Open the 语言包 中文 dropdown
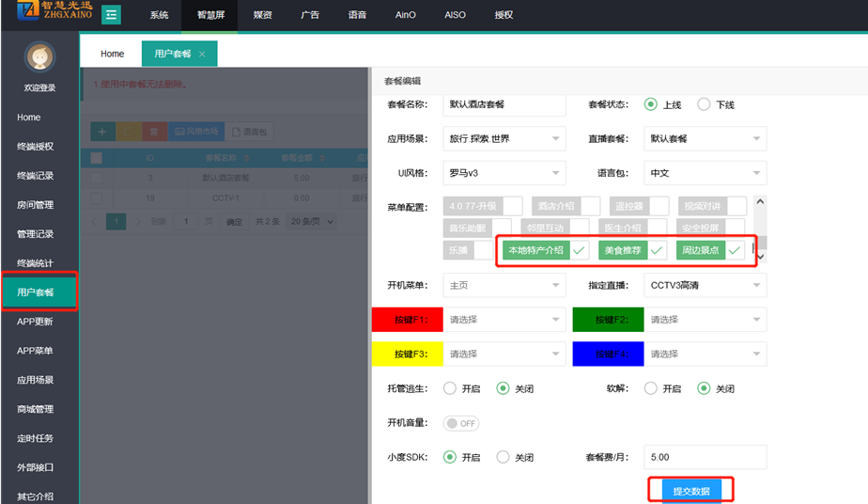This screenshot has width=868, height=504. coord(705,173)
